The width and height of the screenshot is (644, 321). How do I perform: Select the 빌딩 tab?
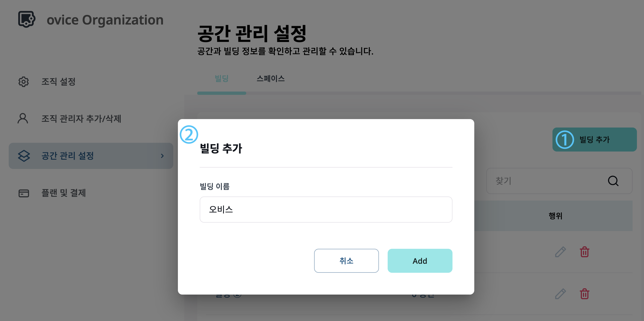tap(221, 79)
